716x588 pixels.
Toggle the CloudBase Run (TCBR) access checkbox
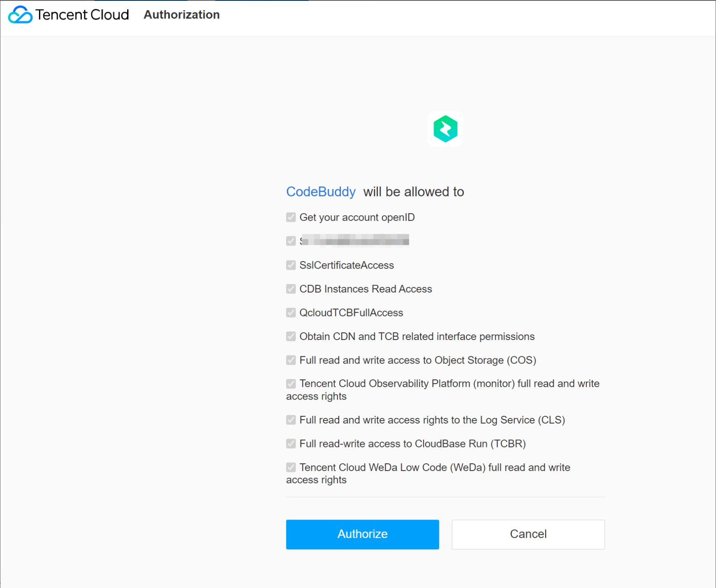tap(290, 444)
